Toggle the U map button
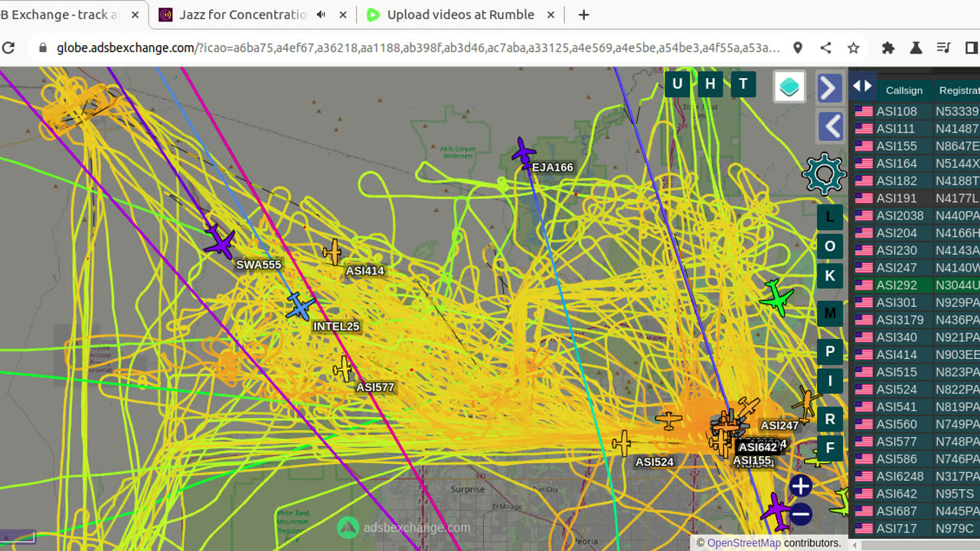The image size is (980, 551). [x=677, y=84]
